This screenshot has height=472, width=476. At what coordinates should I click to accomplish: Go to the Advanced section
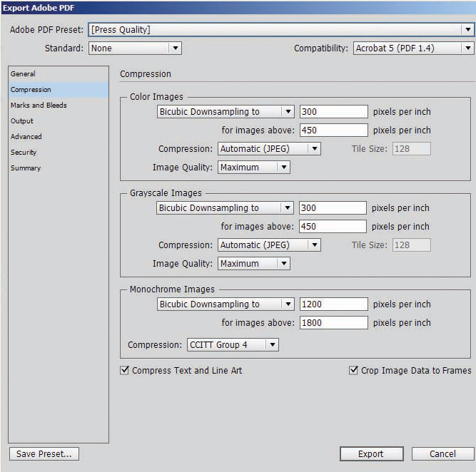click(x=26, y=137)
